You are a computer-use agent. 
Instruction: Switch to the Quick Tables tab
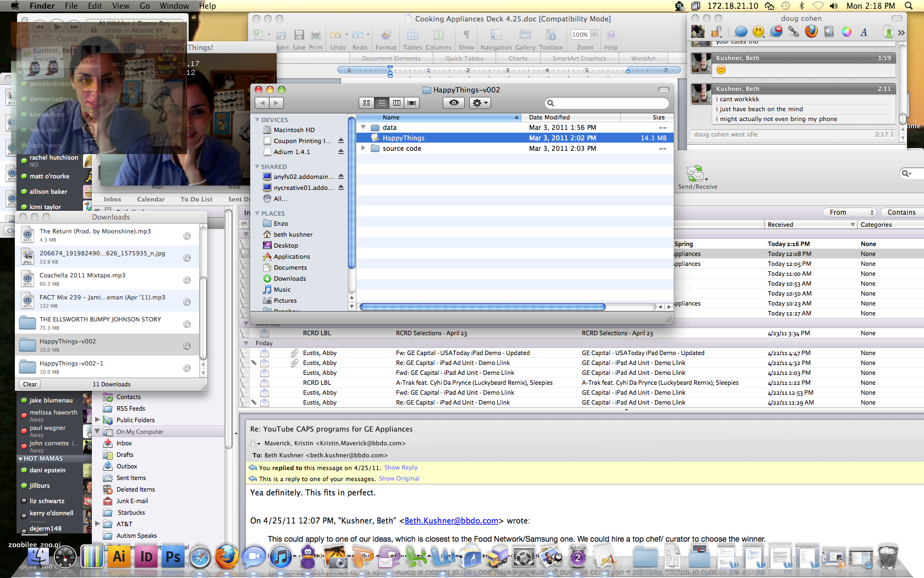pos(464,58)
